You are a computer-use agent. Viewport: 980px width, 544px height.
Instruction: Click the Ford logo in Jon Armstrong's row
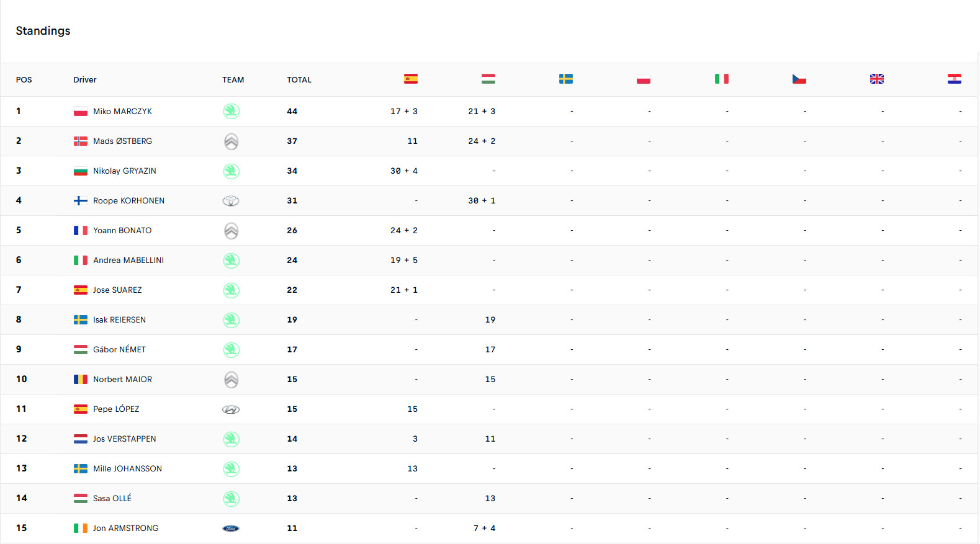(x=231, y=528)
